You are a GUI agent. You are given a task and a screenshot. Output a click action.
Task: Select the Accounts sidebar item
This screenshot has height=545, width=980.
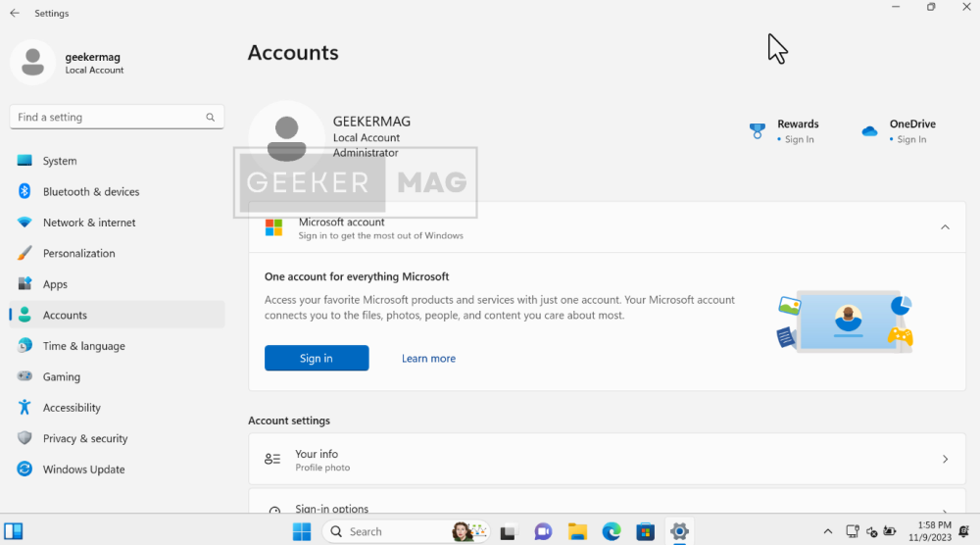click(x=117, y=315)
